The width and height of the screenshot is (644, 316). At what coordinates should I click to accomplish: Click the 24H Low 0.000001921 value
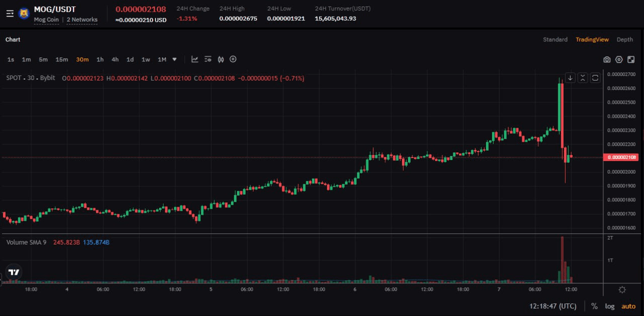click(286, 19)
